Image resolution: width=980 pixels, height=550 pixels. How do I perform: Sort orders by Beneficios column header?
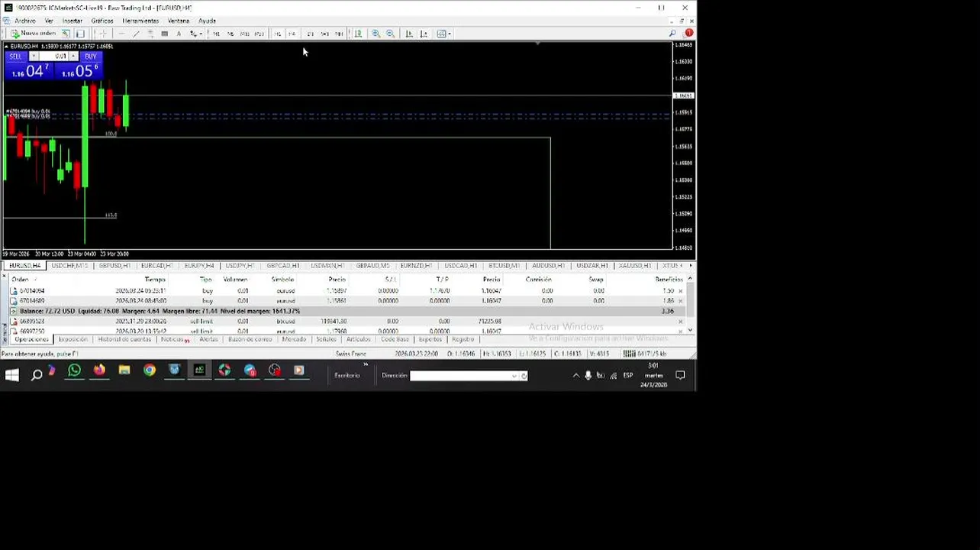point(669,280)
